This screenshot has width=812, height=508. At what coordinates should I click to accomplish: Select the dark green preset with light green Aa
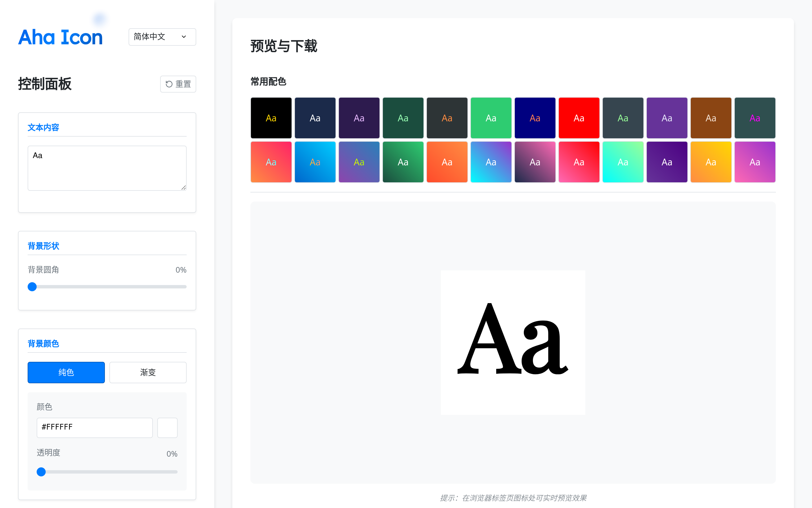click(403, 118)
